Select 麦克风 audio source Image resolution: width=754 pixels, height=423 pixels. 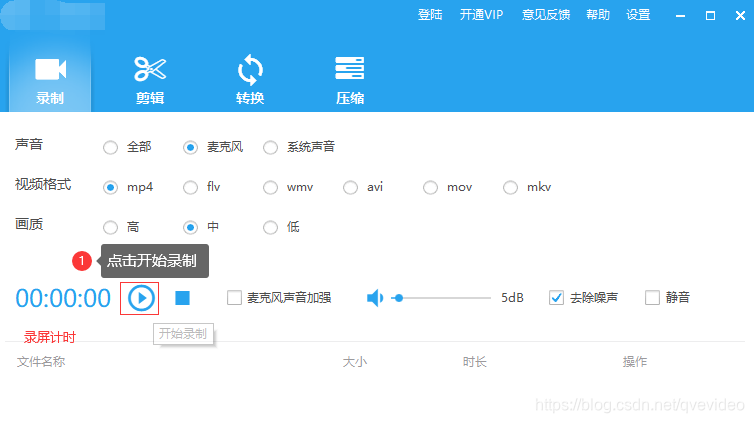point(190,147)
